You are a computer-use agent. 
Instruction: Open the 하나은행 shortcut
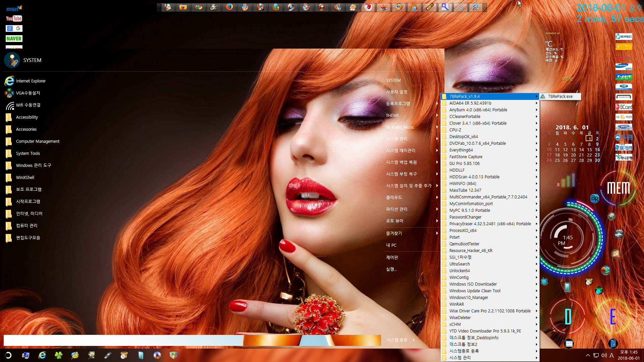(624, 157)
